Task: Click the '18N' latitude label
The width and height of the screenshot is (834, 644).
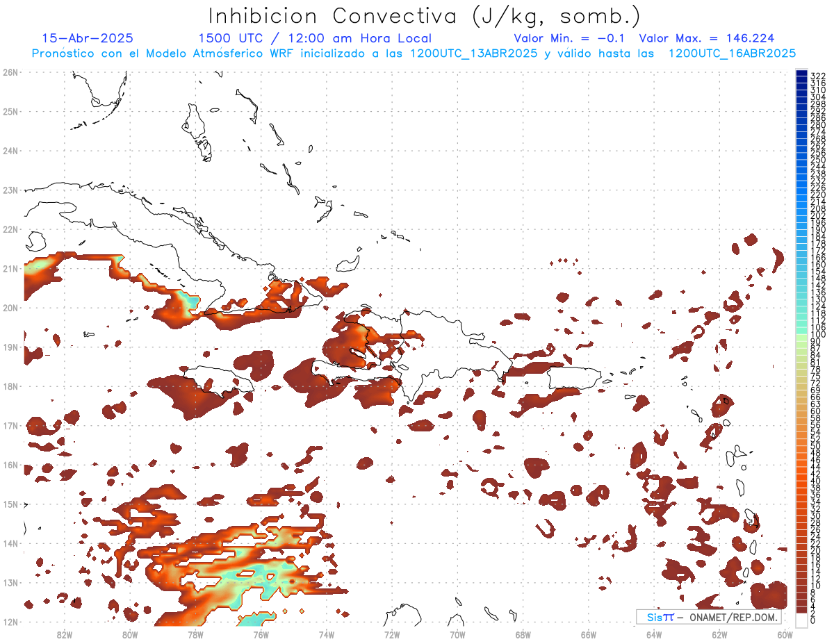Action: point(10,386)
